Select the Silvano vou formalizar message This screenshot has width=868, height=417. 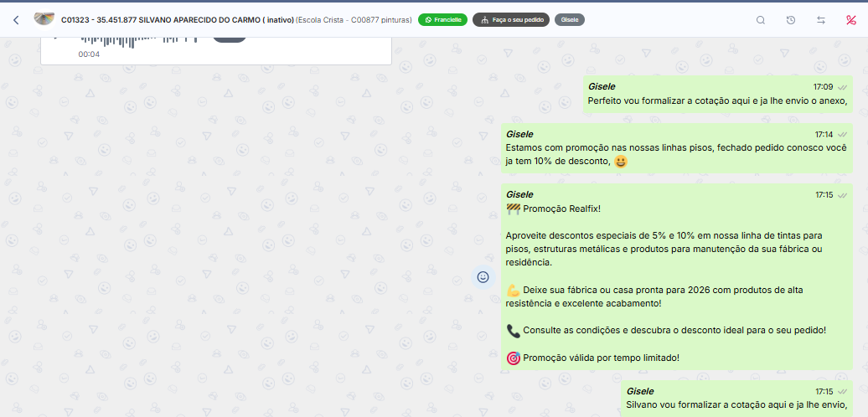click(736, 405)
